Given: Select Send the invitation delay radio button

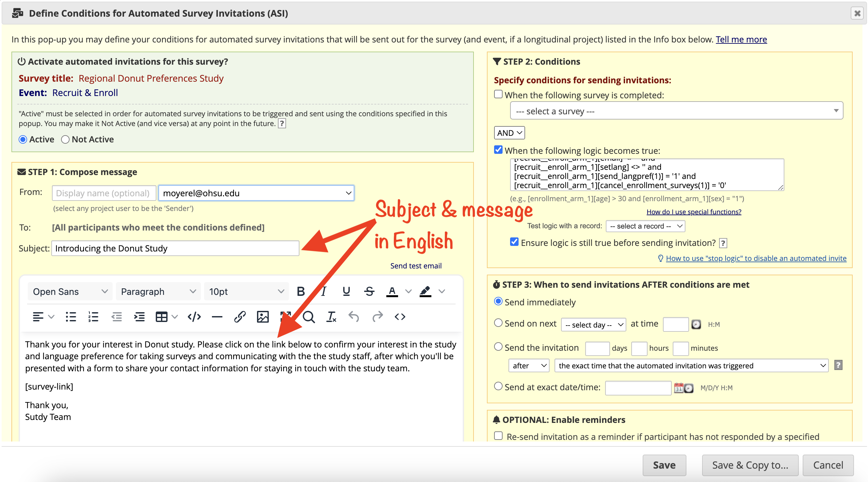Looking at the screenshot, I should point(498,347).
